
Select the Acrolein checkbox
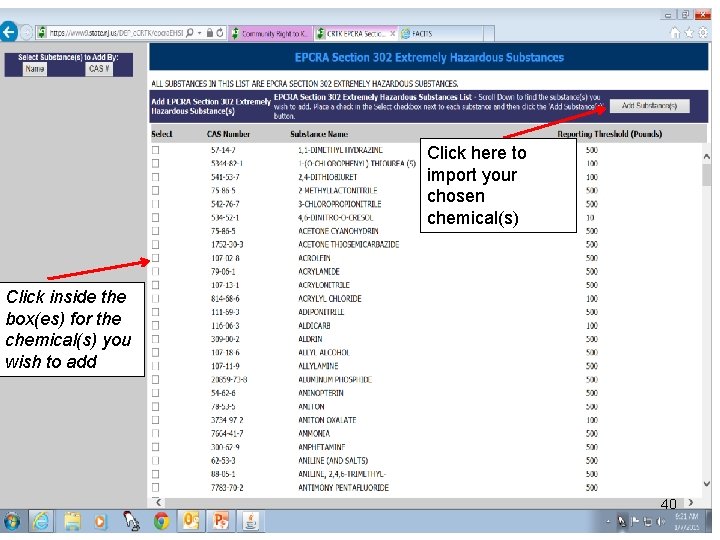tap(156, 258)
